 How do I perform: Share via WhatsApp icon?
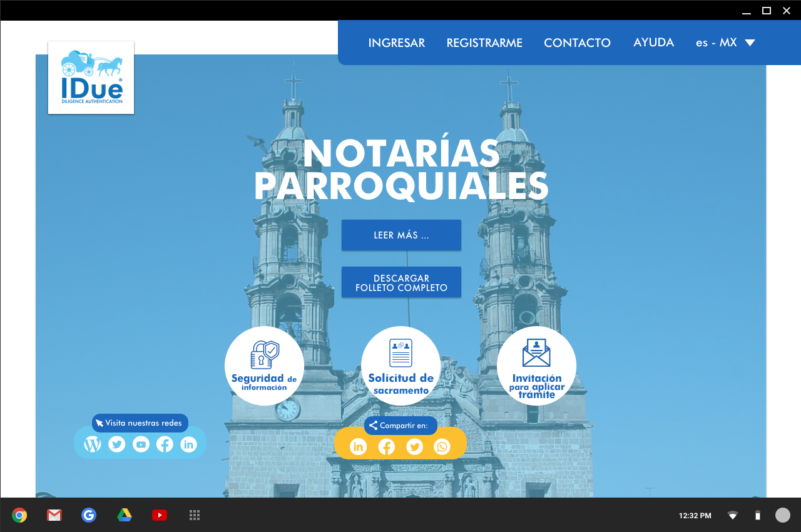tap(442, 446)
